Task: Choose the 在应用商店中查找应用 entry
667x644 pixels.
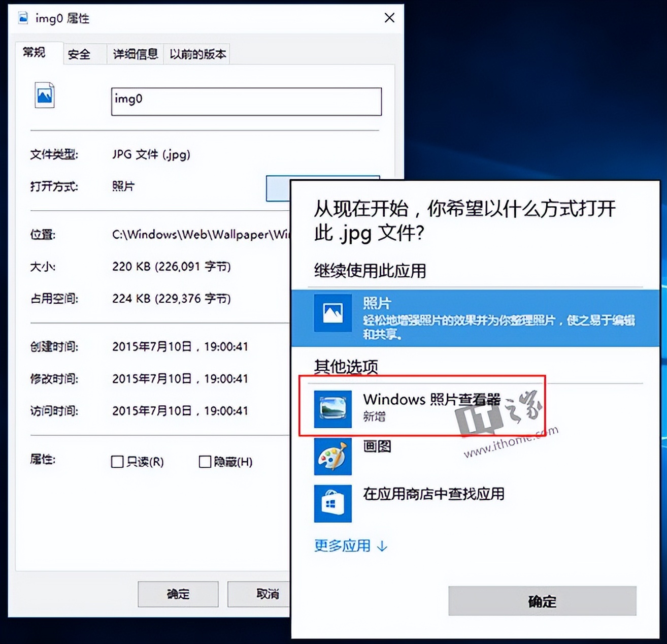Action: (434, 493)
